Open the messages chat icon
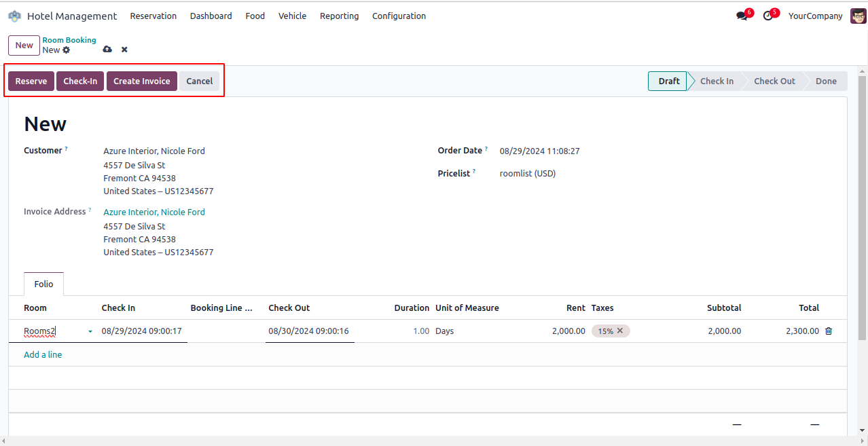This screenshot has height=446, width=868. click(742, 16)
